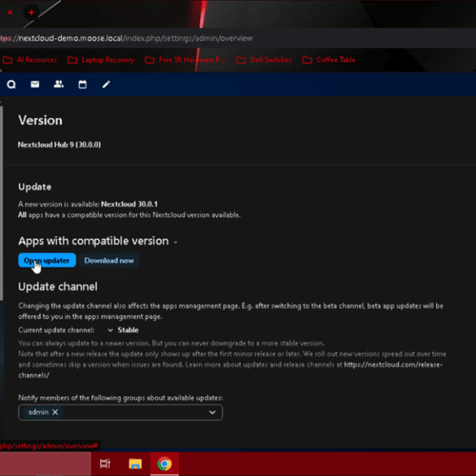Open the Laptop Recovery bookmark folder
Image resolution: width=476 pixels, height=476 pixels.
(101, 59)
